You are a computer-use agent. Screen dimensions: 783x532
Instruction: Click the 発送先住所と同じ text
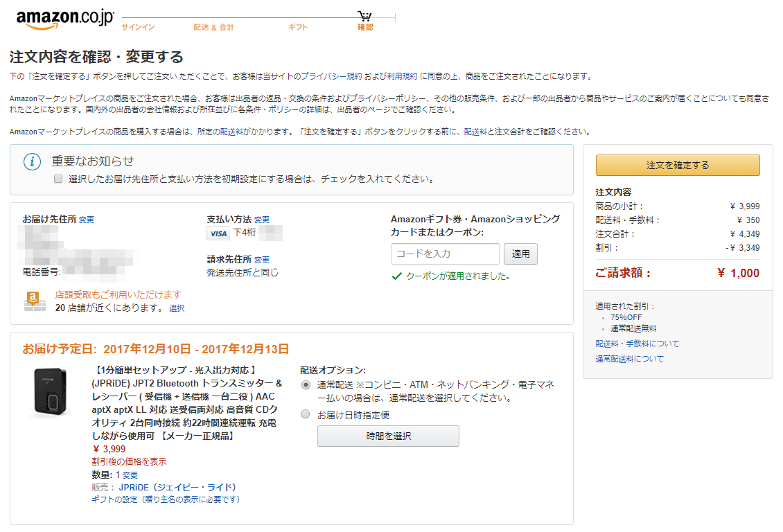click(243, 272)
